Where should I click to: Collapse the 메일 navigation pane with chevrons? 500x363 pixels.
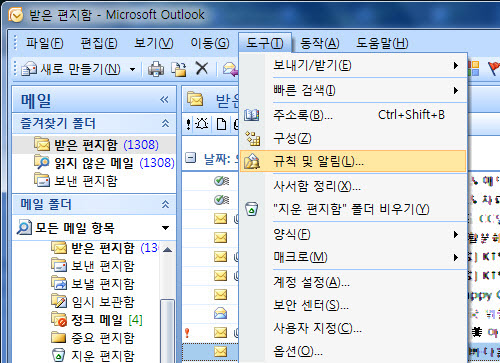pos(164,99)
